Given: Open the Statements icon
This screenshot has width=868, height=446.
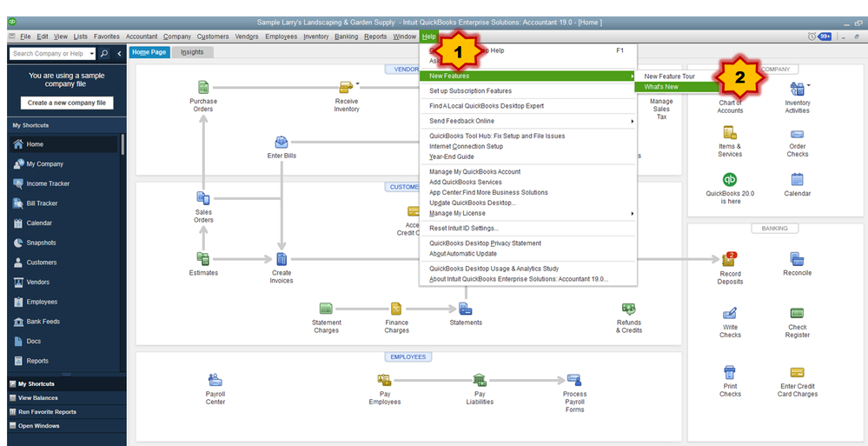Looking at the screenshot, I should pyautogui.click(x=466, y=309).
